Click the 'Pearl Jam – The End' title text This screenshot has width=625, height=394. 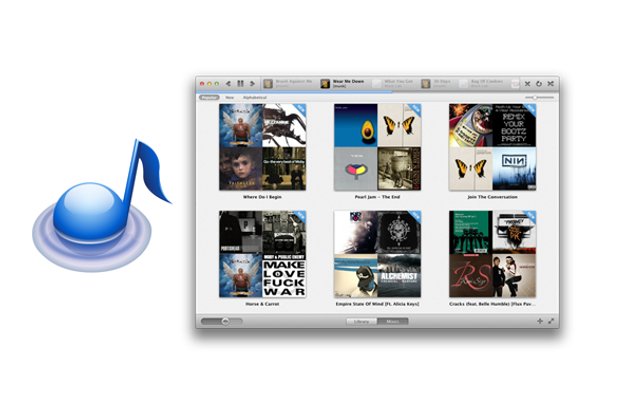377,197
